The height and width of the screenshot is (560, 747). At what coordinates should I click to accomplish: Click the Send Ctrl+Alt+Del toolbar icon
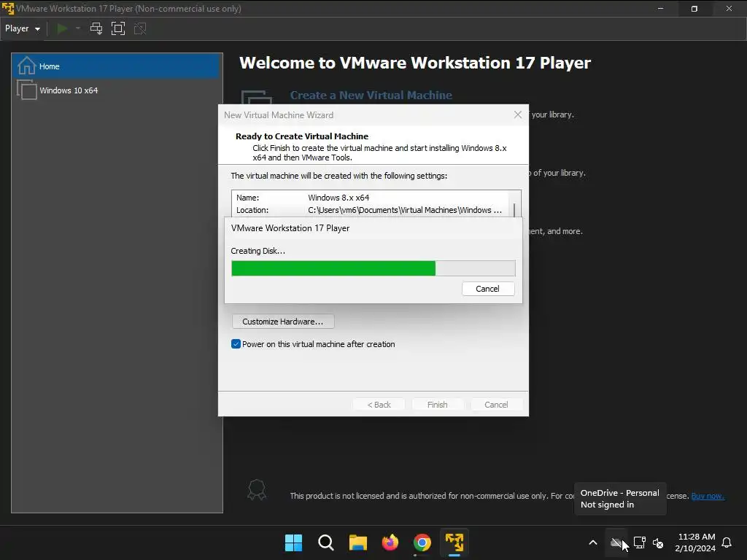click(x=96, y=28)
